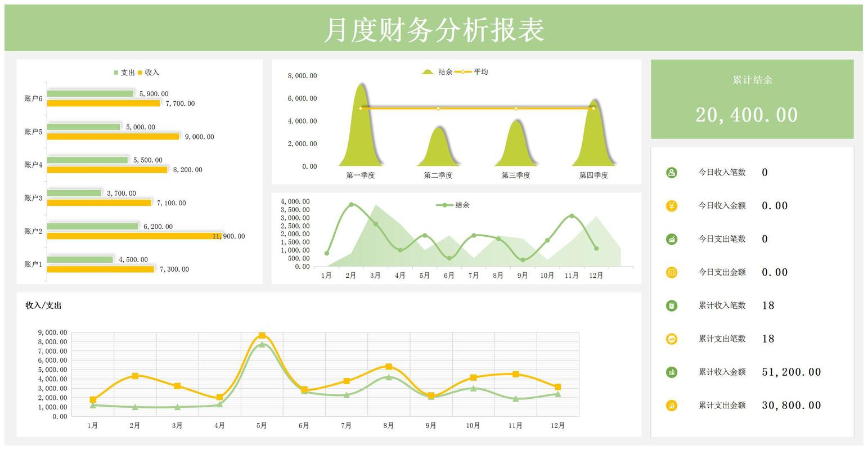Click the green bar-chart icon for 累计收入金额
This screenshot has width=868, height=450.
[671, 372]
